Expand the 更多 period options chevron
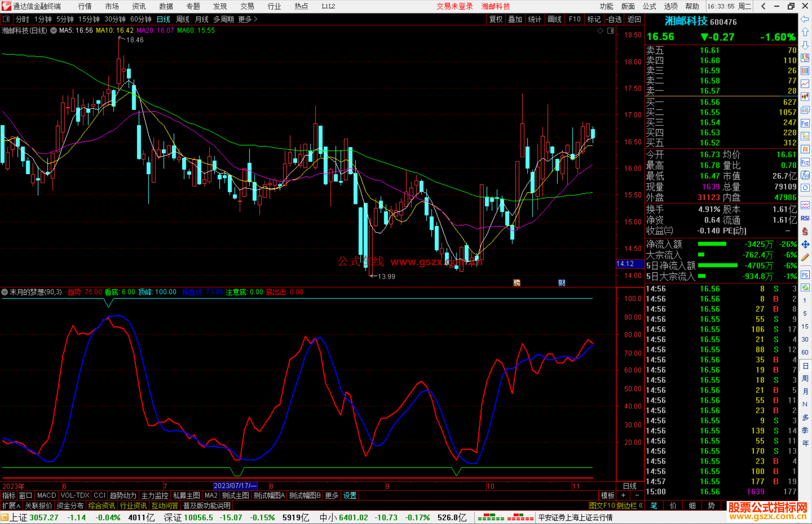 pos(256,19)
